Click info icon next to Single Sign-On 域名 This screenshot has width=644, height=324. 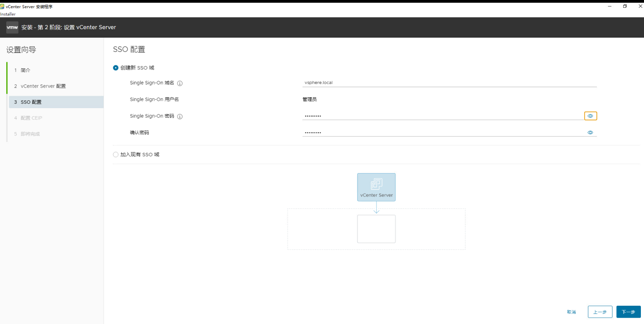click(180, 83)
